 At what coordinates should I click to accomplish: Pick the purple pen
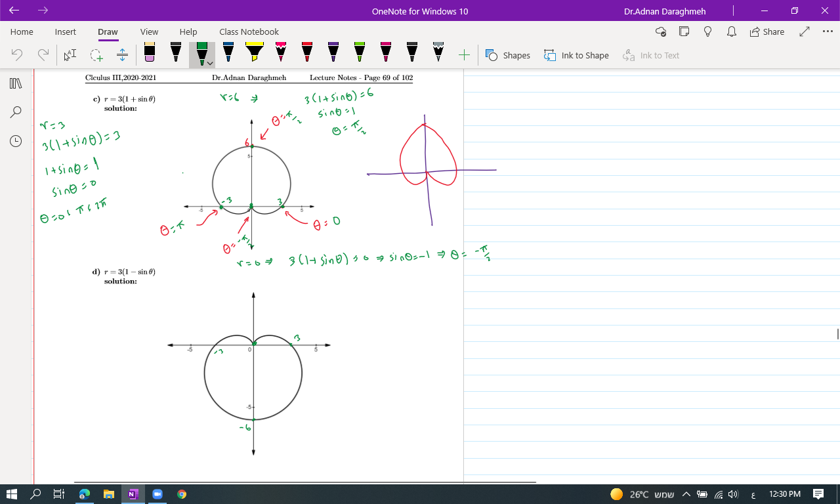click(x=333, y=52)
